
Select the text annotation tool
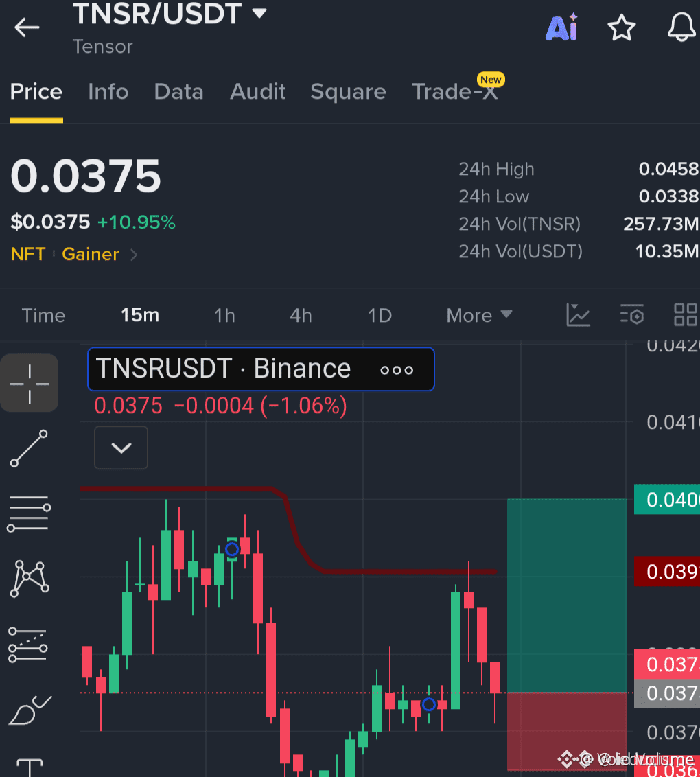(x=30, y=768)
